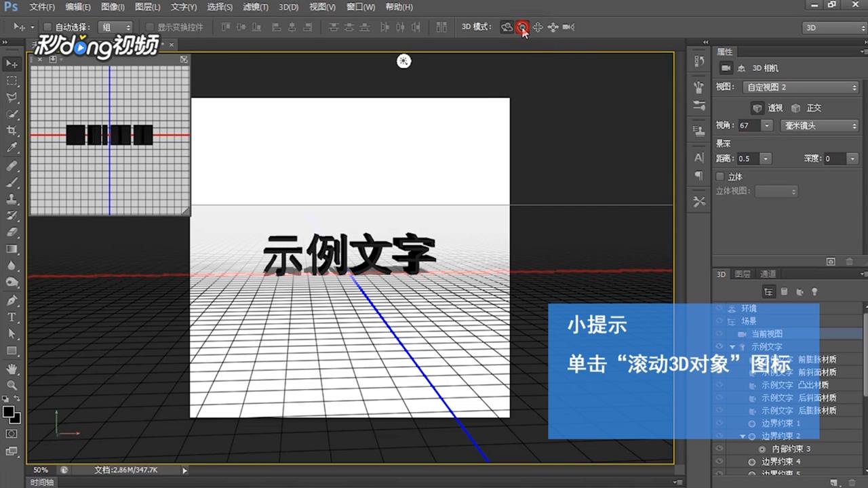The height and width of the screenshot is (488, 868).
Task: Open the 窗口(W) menu
Action: point(361,7)
